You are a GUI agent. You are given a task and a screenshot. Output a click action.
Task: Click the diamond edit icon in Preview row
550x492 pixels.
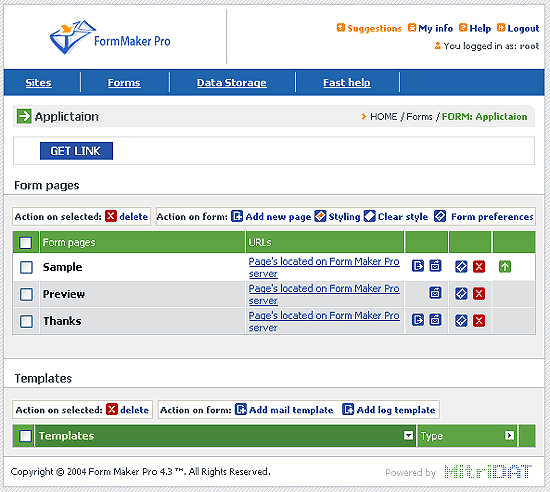pyautogui.click(x=461, y=294)
